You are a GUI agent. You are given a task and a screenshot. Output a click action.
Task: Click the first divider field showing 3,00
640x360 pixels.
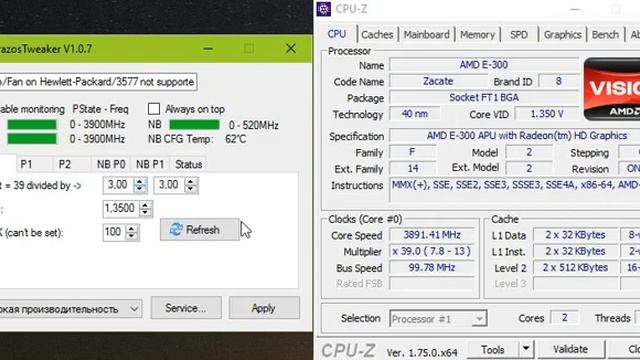[118, 185]
